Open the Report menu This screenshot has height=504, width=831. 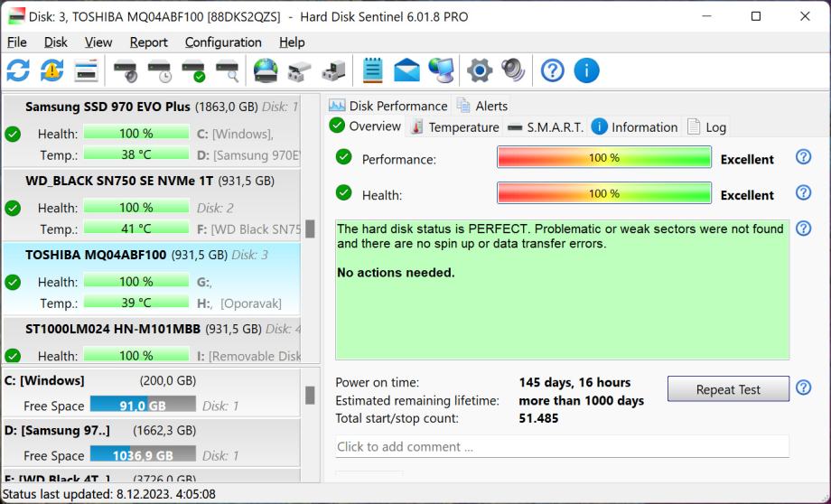point(148,42)
